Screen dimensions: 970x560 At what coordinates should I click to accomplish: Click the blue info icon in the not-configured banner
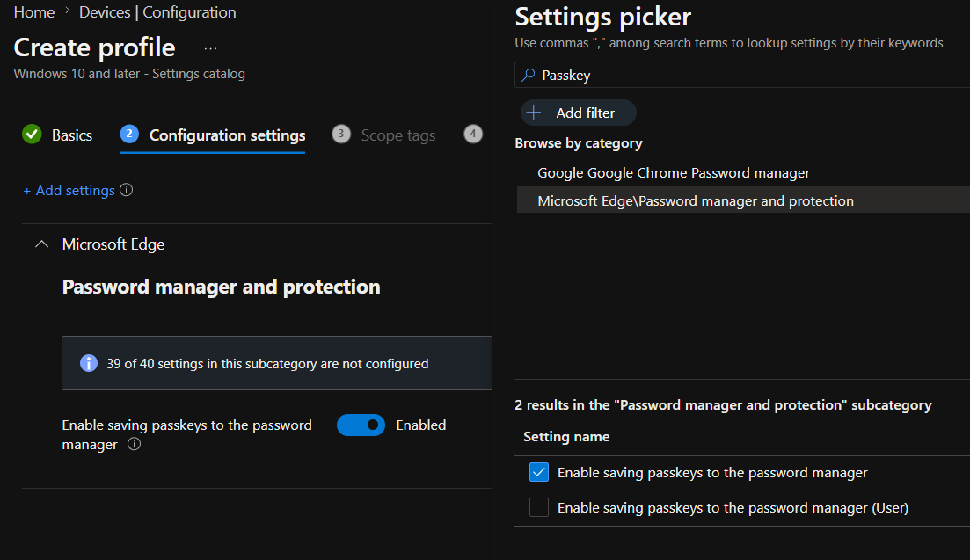tap(89, 363)
